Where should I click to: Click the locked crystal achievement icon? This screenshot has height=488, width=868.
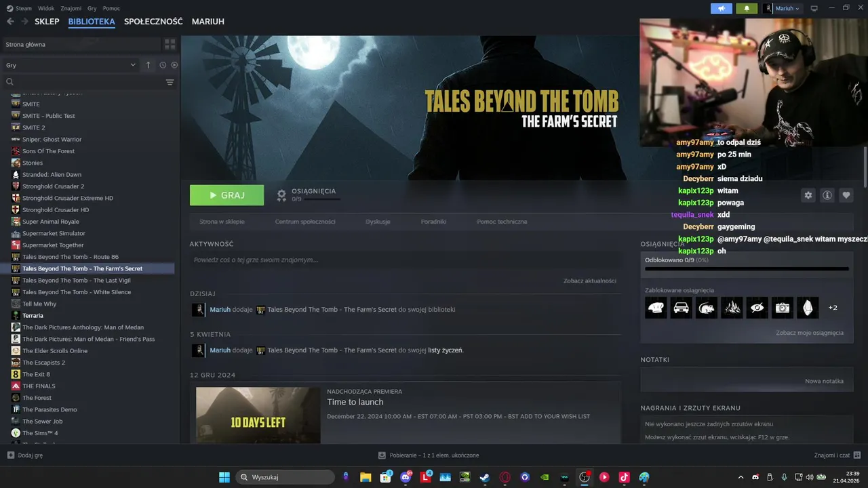(x=808, y=308)
